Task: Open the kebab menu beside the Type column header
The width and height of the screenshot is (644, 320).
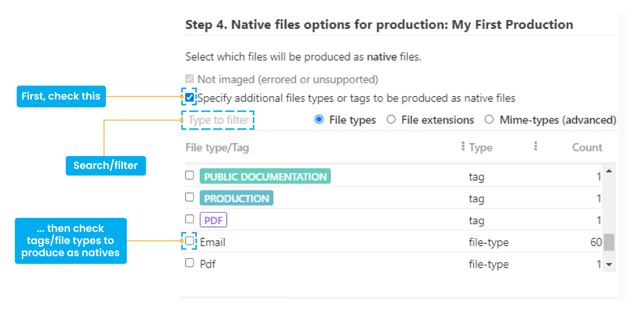Action: [x=463, y=146]
